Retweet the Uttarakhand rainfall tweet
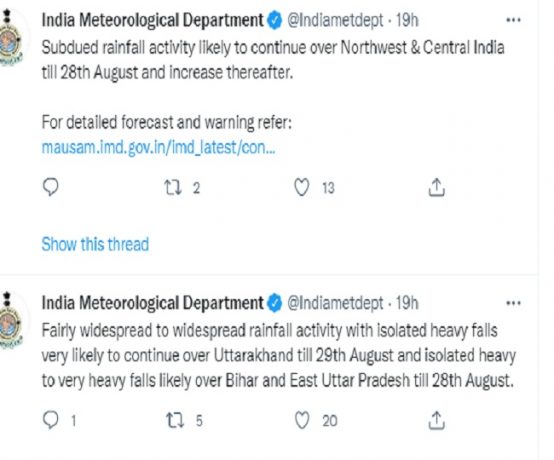554x460 pixels. click(x=175, y=420)
